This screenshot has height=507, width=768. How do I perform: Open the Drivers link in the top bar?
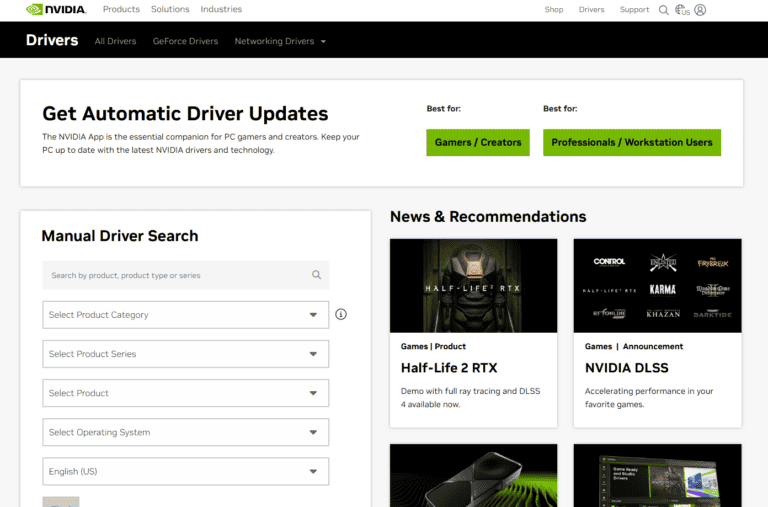pyautogui.click(x=591, y=9)
